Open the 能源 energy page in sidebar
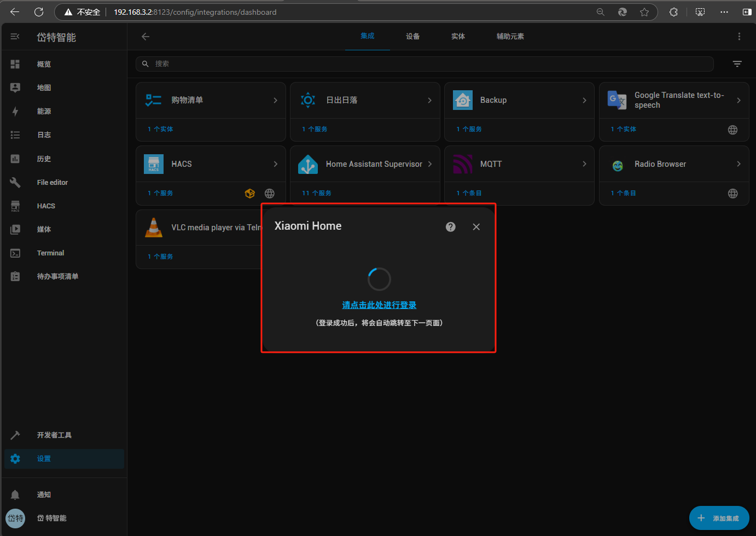The height and width of the screenshot is (536, 756). 44,112
